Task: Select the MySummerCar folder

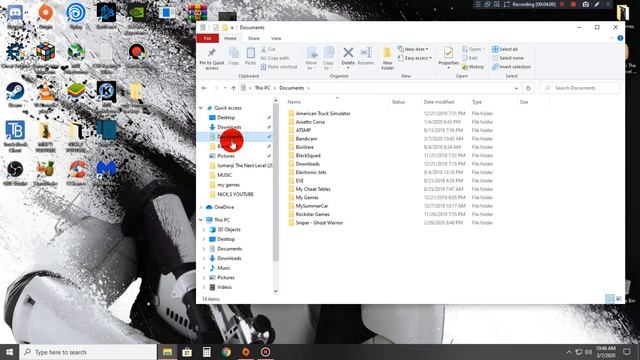Action: [312, 206]
